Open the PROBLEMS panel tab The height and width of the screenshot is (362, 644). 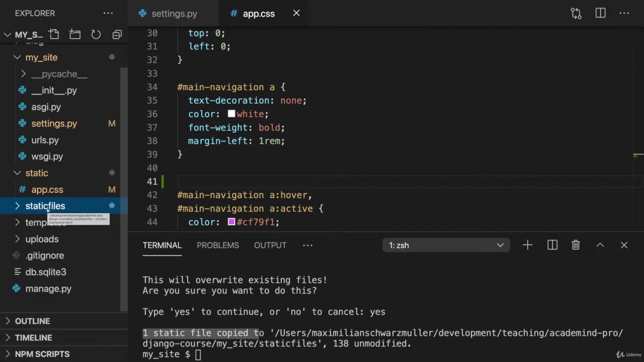click(218, 245)
